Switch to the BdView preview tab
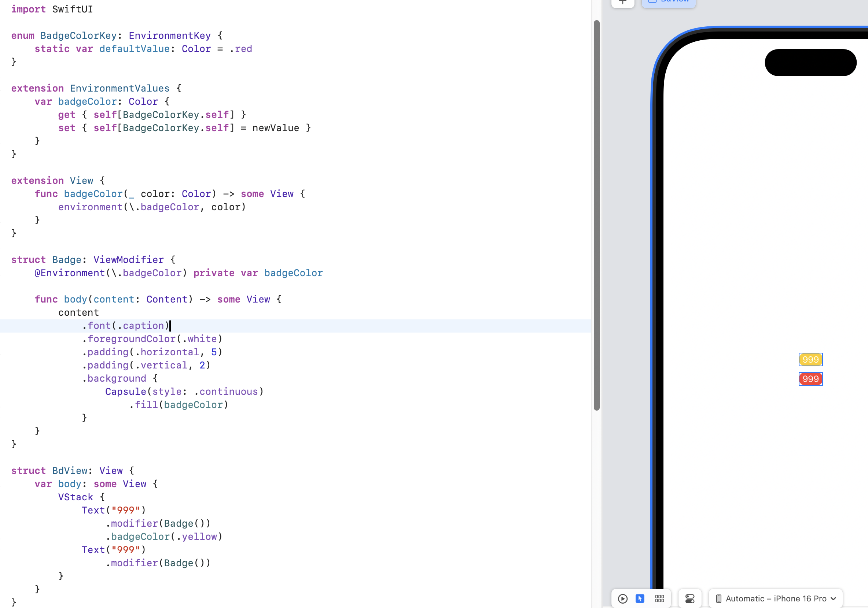 coord(668,2)
